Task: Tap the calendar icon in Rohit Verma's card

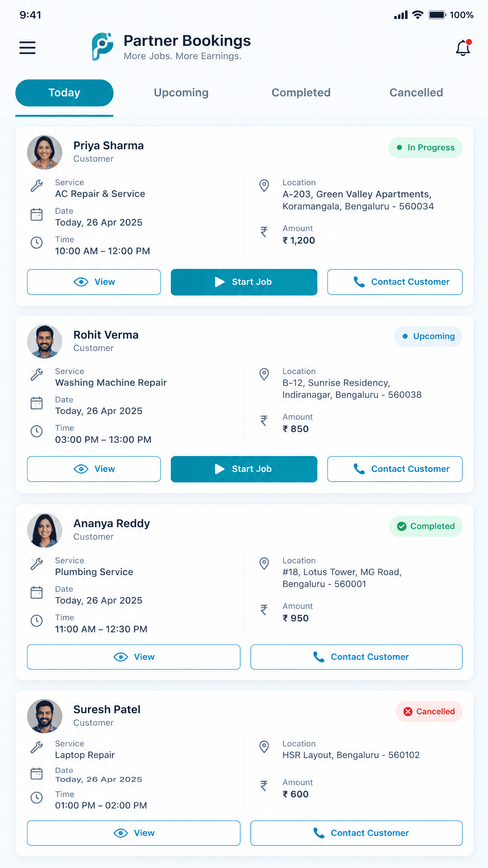Action: (x=37, y=403)
